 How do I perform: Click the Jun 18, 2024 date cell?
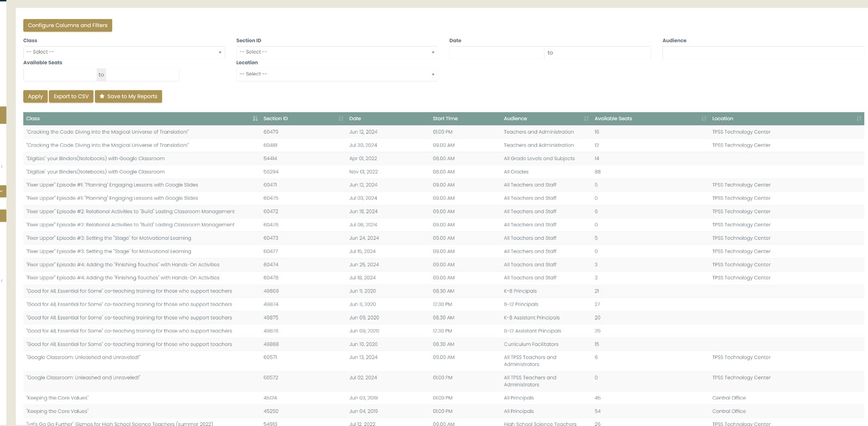[363, 212]
